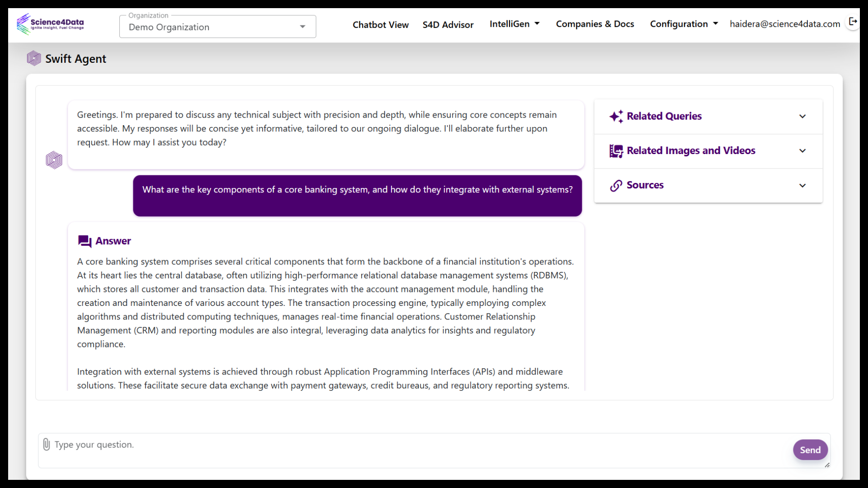
Task: Click the Sources link icon
Action: (616, 185)
